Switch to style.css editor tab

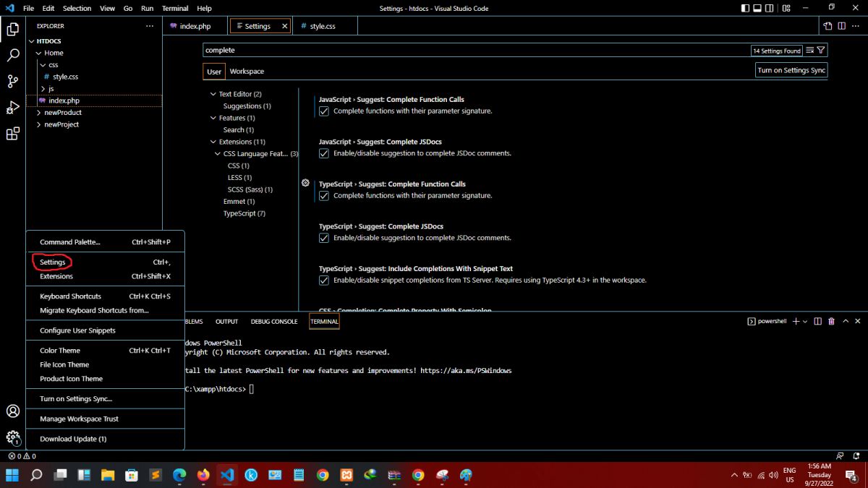[323, 26]
